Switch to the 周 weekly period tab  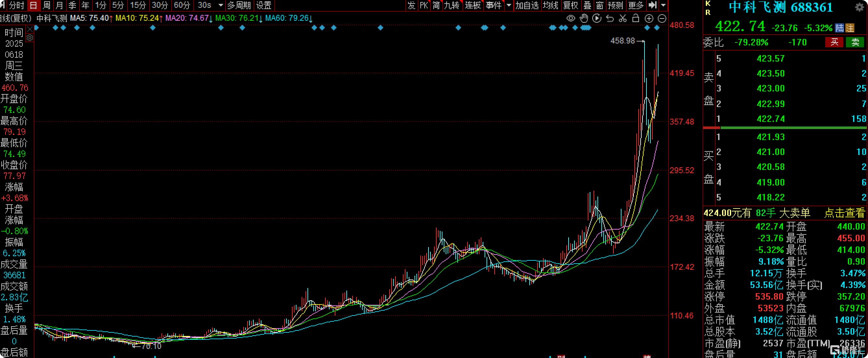(47, 6)
